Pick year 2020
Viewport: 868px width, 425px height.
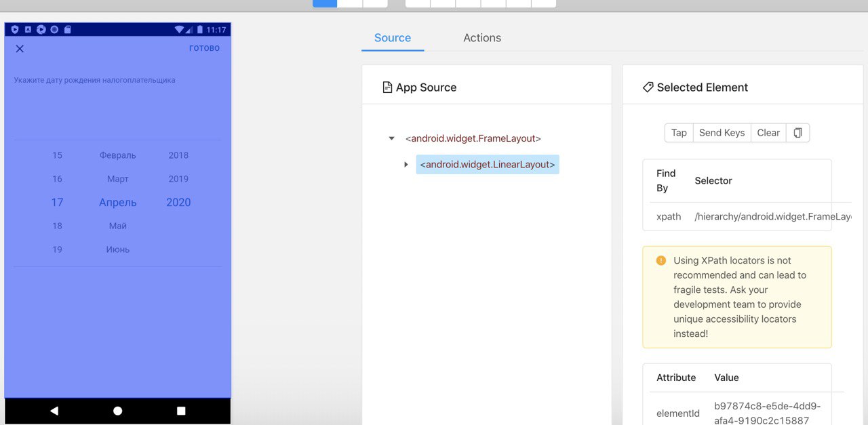(x=178, y=202)
